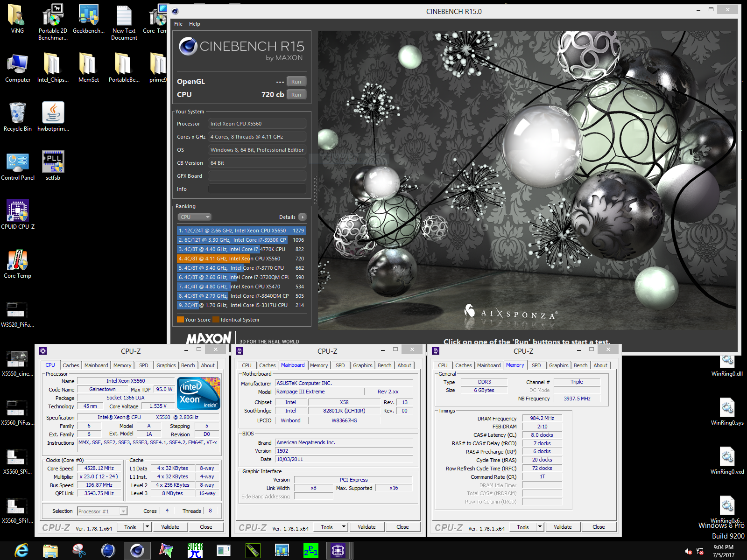The width and height of the screenshot is (747, 560).
Task: Open WinRing0.sys file on desktop
Action: click(727, 411)
